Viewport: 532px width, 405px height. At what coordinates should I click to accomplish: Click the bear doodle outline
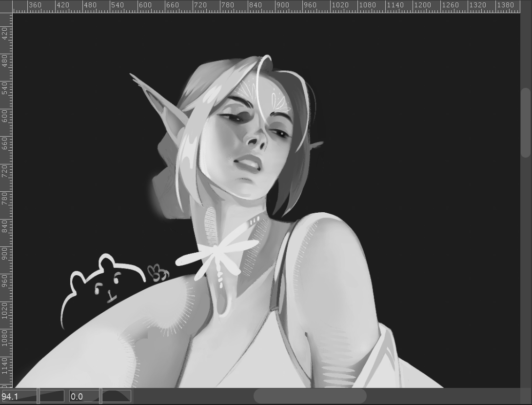(105, 285)
